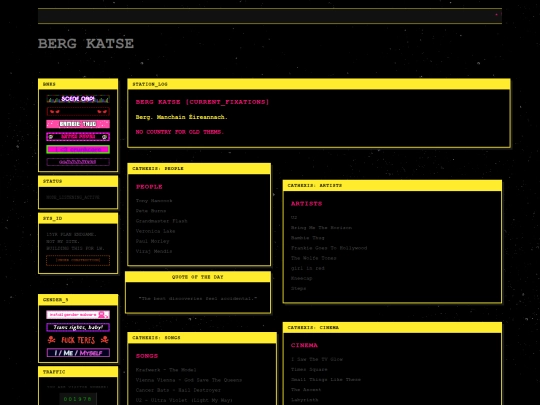The height and width of the screenshot is (405, 540).
Task: Click 'Viraj Mendis' in People list
Action: pos(154,251)
